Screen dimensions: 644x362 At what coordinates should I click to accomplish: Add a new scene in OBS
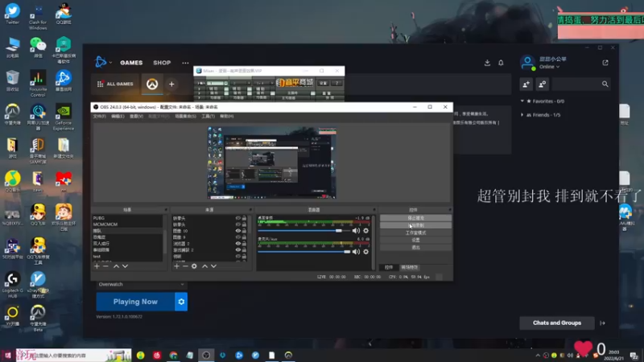(x=97, y=266)
